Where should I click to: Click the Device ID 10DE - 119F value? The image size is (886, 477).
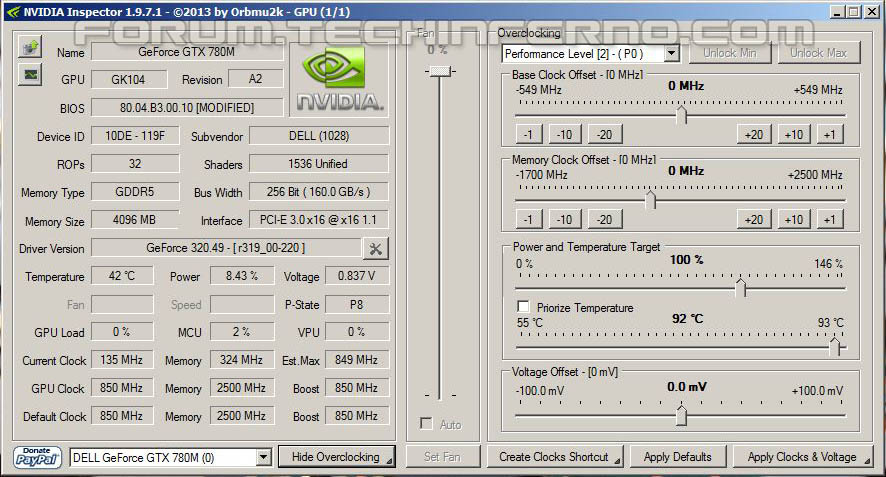point(135,136)
